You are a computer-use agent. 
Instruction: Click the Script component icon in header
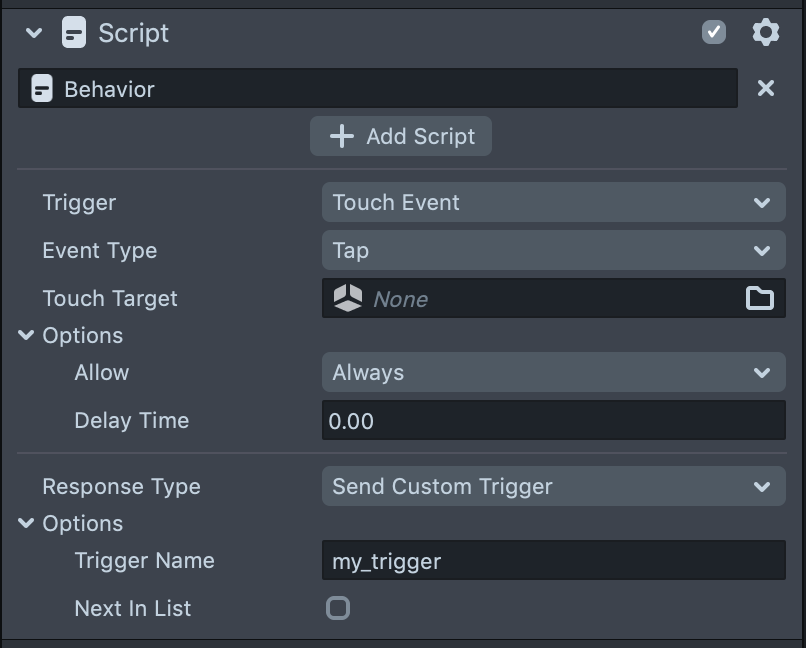[74, 33]
